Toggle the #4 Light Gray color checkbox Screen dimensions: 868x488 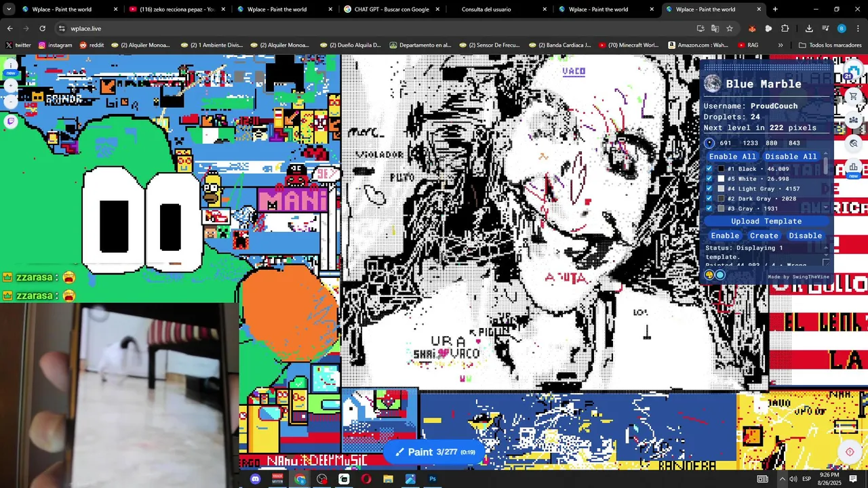tap(709, 189)
